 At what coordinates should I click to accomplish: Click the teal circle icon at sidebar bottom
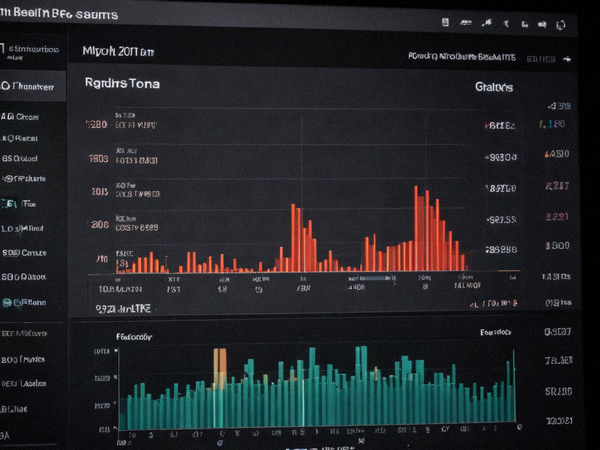pos(7,303)
